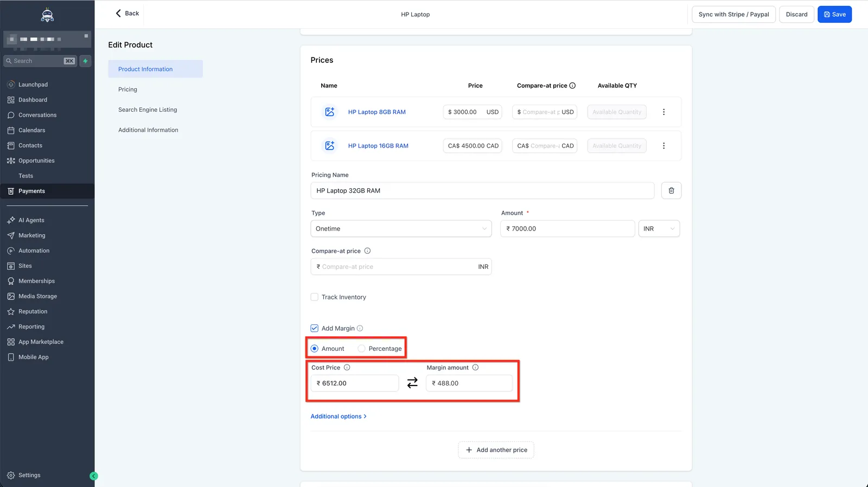Expand Additional options
868x487 pixels.
[x=339, y=416]
